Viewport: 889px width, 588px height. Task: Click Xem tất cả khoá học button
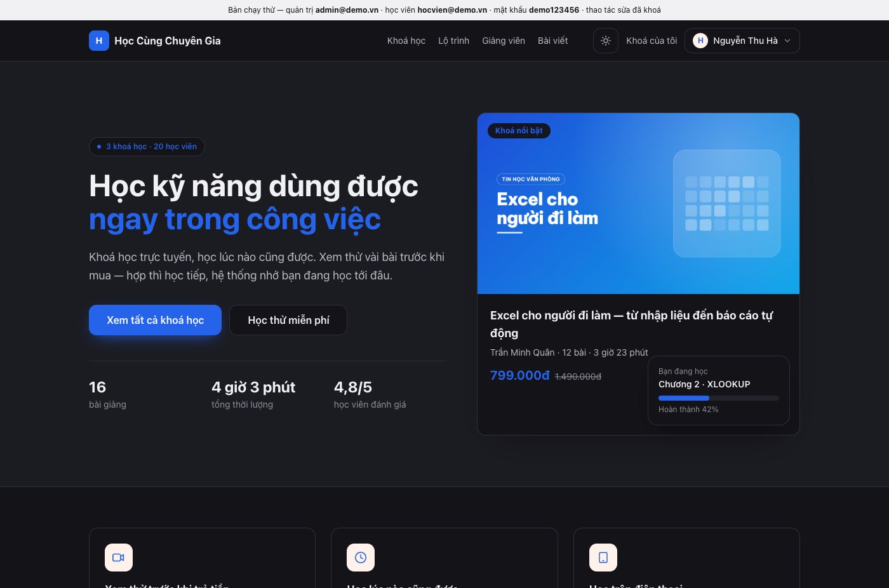(155, 320)
